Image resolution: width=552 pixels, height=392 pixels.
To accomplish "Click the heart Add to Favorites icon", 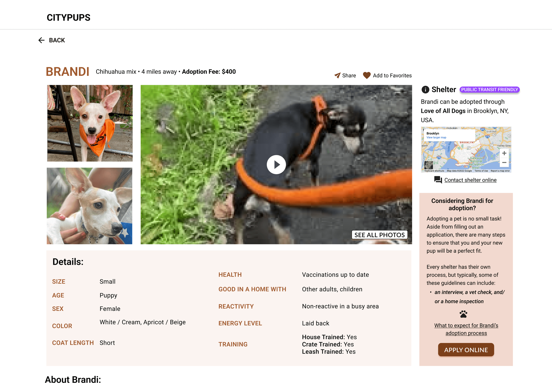I will coord(367,76).
